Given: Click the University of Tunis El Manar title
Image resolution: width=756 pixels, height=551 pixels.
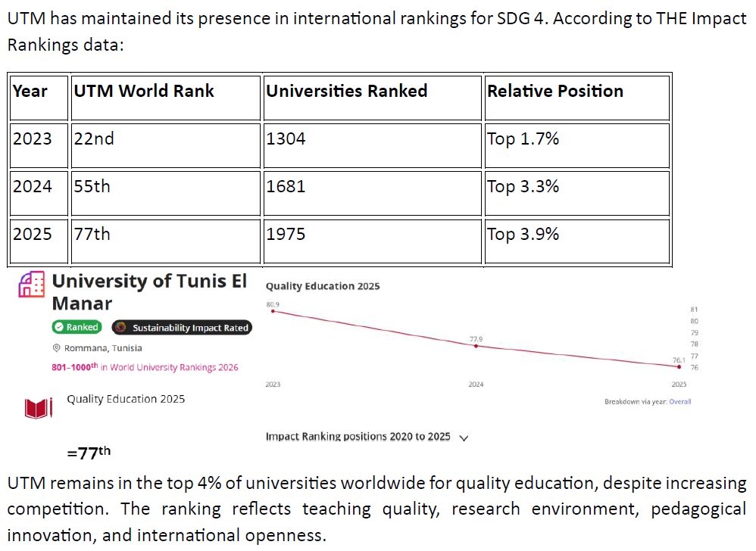Looking at the screenshot, I should point(149,292).
